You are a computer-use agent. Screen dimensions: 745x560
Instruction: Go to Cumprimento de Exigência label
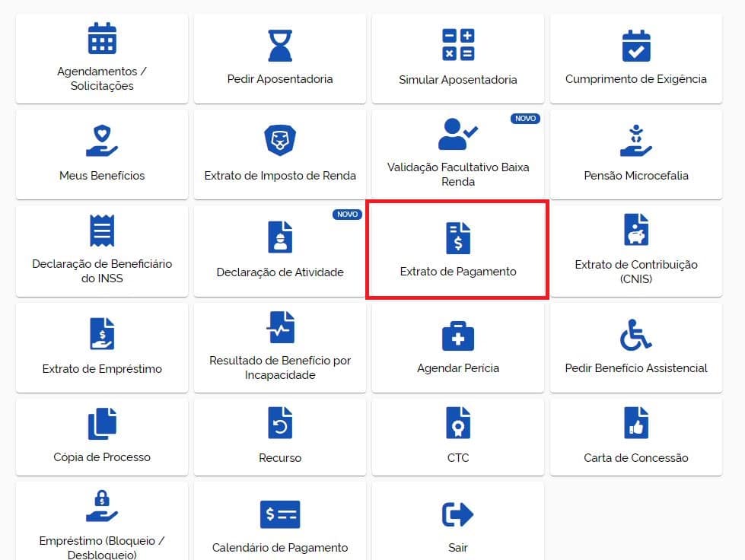(x=636, y=79)
